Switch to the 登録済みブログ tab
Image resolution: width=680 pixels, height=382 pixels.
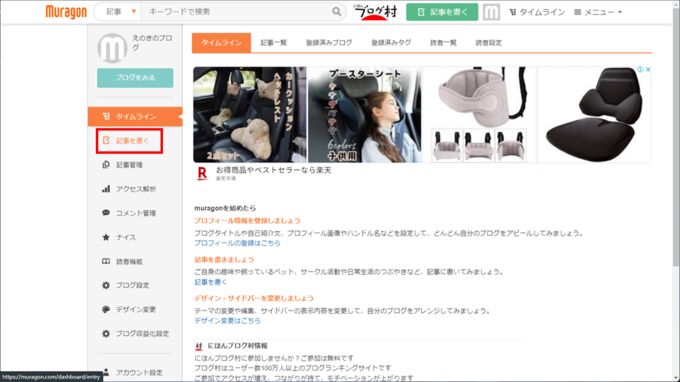pos(329,42)
